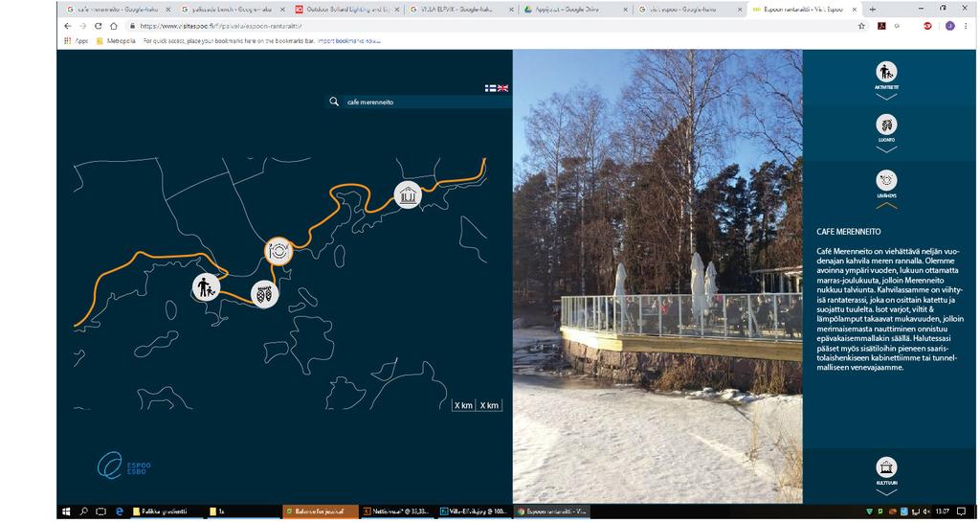The height and width of the screenshot is (523, 980).
Task: Expand the chevron below Aktiviteetit
Action: point(886,97)
